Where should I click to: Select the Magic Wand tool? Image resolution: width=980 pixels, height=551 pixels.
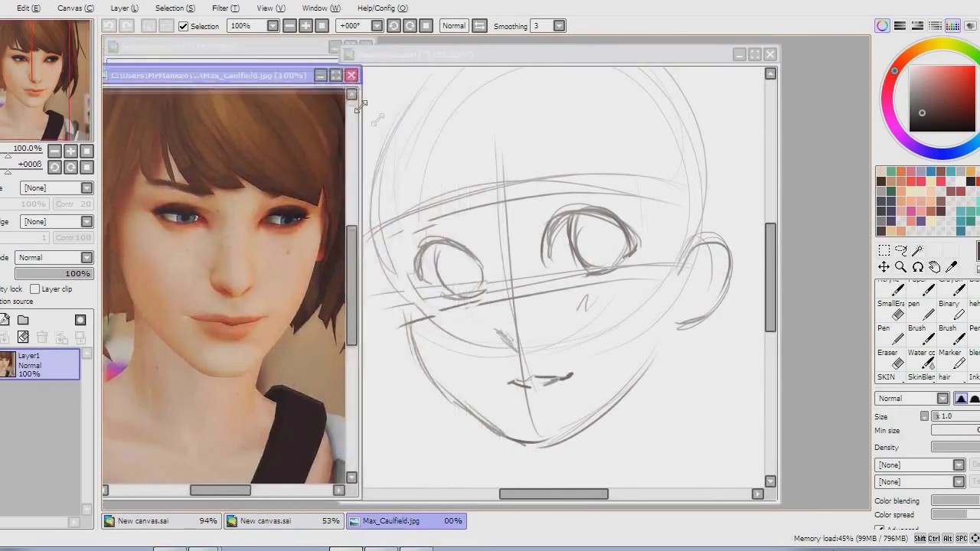pyautogui.click(x=918, y=250)
